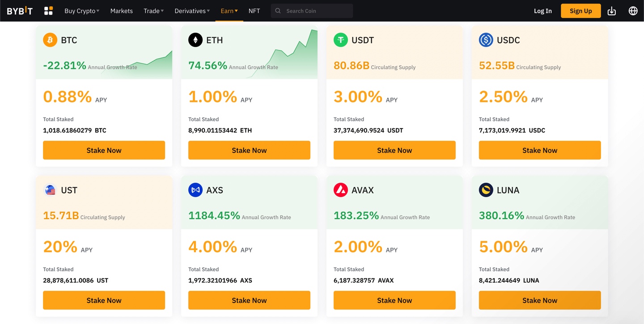Viewport: 644px width, 324px height.
Task: Stake Now on the ETH card
Action: pos(249,150)
